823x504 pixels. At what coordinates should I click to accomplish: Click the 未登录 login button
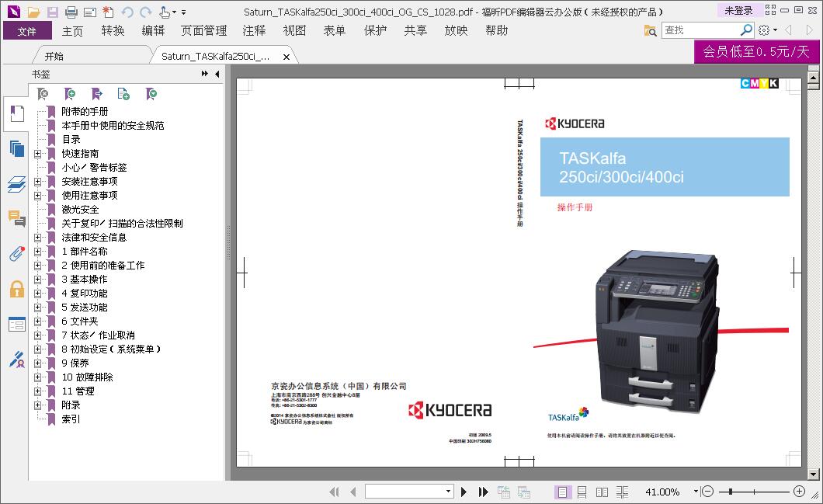click(x=739, y=10)
